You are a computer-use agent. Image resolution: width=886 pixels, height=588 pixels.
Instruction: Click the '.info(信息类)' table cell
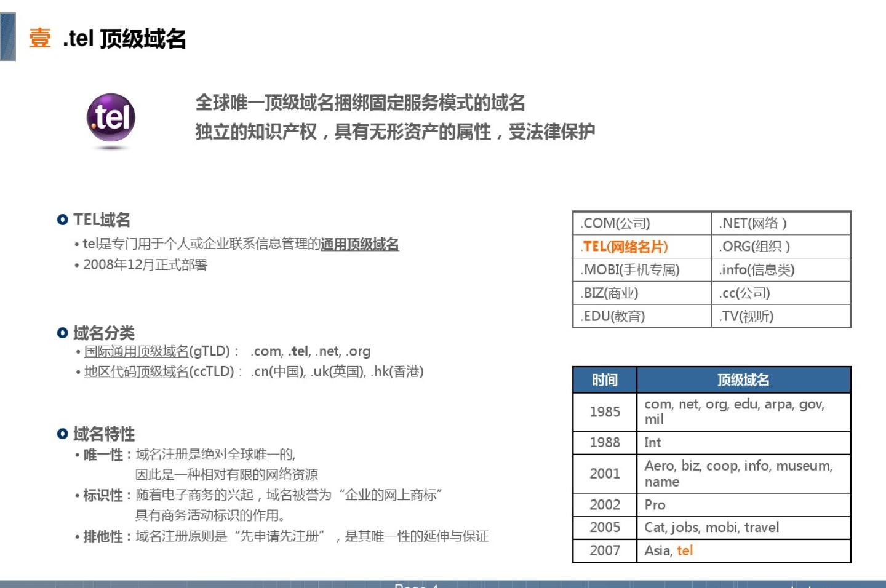(x=781, y=270)
